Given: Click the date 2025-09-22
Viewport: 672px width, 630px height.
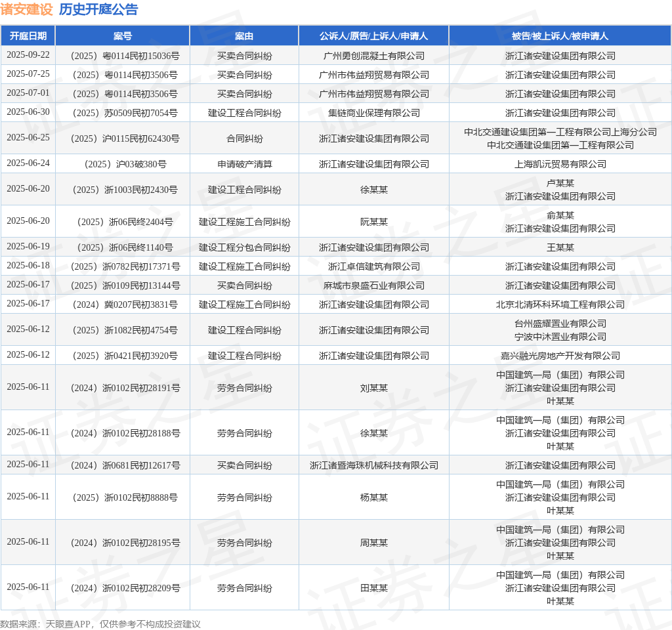Looking at the screenshot, I should 28,55.
